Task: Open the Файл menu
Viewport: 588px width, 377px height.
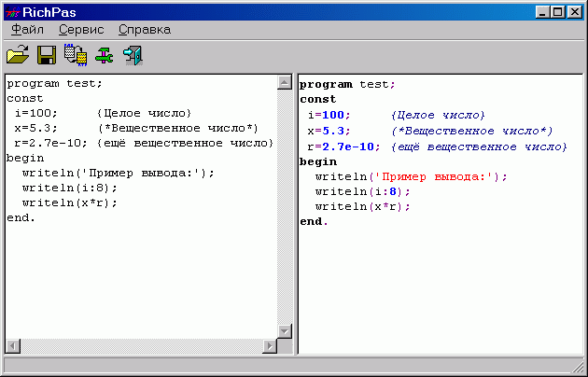Action: 27,30
